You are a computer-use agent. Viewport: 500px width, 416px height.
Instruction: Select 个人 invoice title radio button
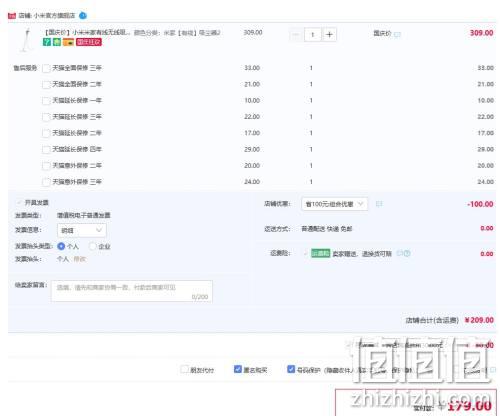pos(61,246)
